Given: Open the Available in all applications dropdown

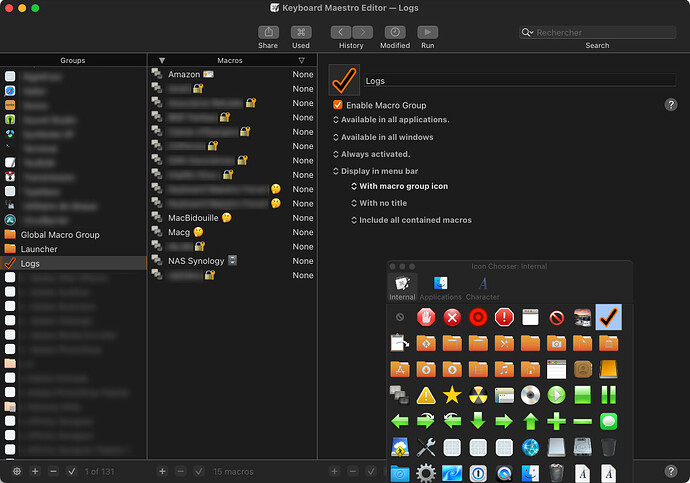Looking at the screenshot, I should click(391, 120).
